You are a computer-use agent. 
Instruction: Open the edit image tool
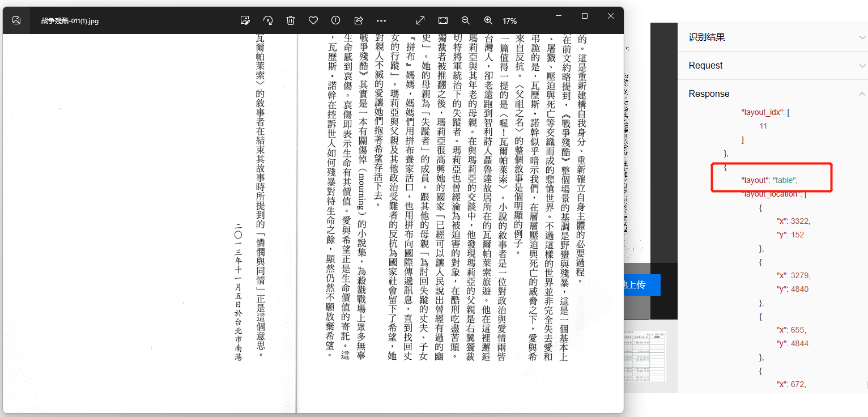click(x=245, y=20)
